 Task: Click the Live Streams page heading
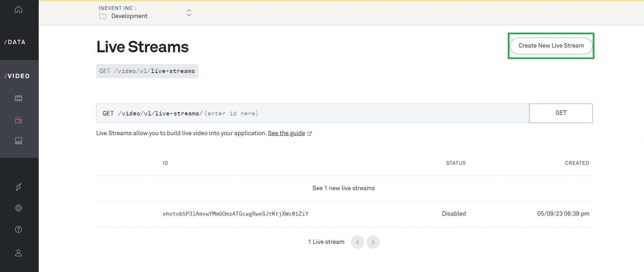click(142, 47)
